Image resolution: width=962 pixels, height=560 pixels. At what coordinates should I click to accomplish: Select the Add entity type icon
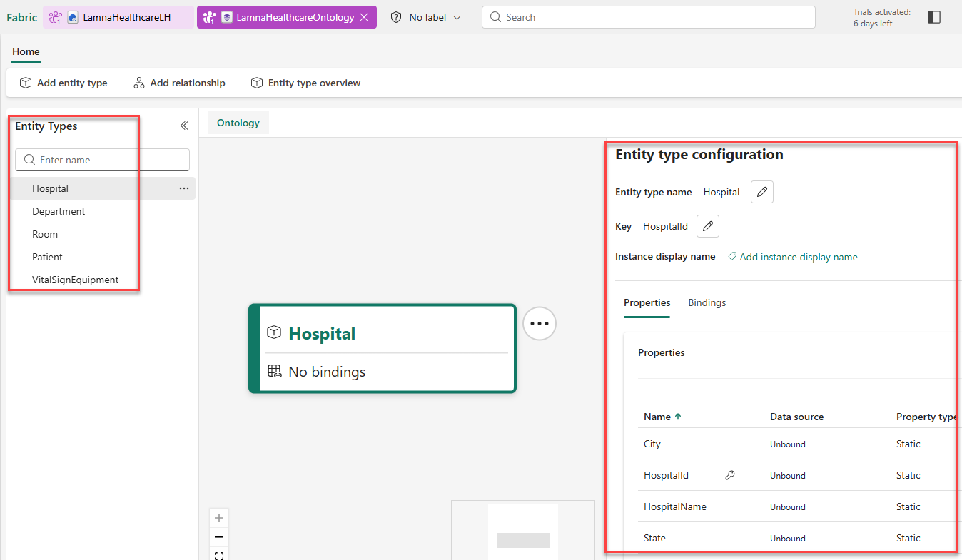(25, 83)
